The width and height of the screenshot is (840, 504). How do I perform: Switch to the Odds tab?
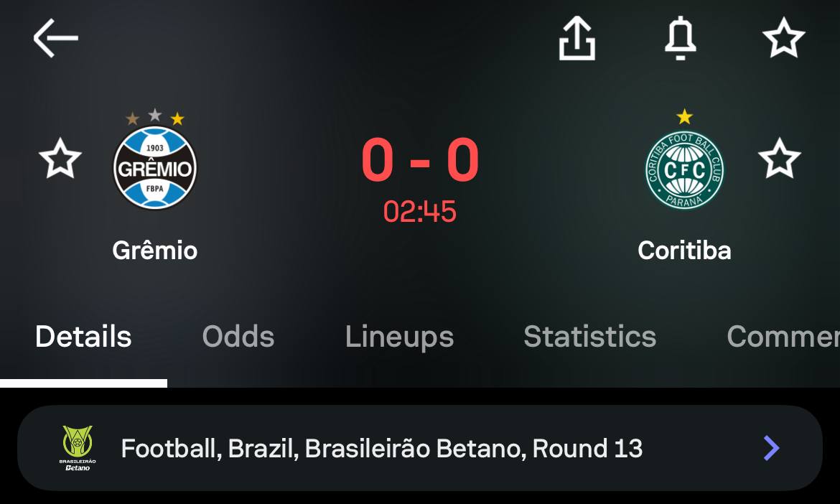coord(238,337)
